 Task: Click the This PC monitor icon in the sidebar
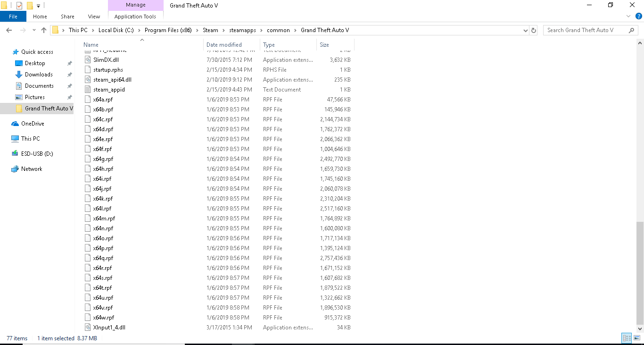pyautogui.click(x=16, y=139)
